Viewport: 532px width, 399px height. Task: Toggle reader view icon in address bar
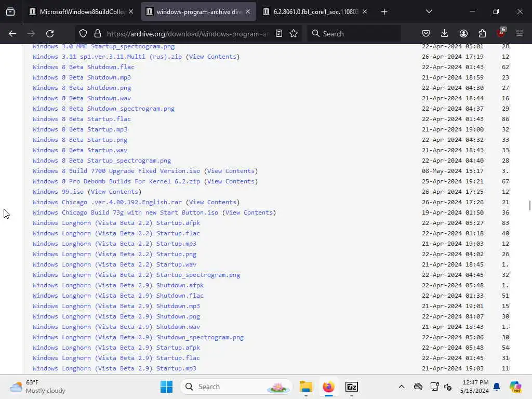coord(279,34)
